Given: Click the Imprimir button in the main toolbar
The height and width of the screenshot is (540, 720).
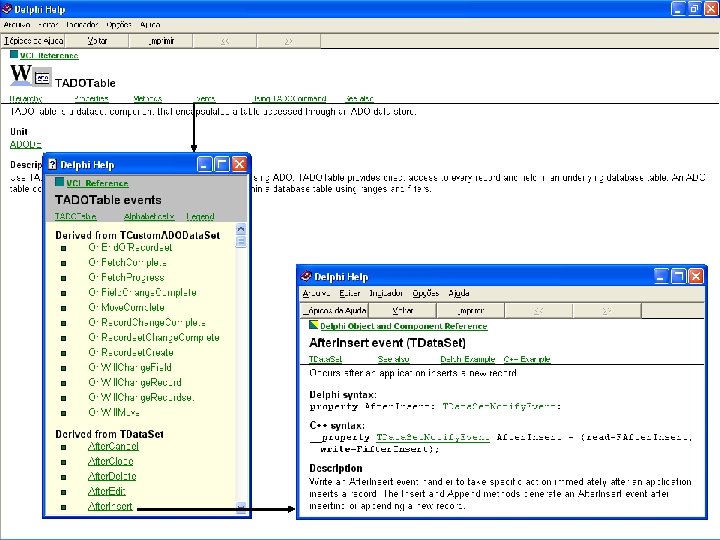Looking at the screenshot, I should point(161,41).
